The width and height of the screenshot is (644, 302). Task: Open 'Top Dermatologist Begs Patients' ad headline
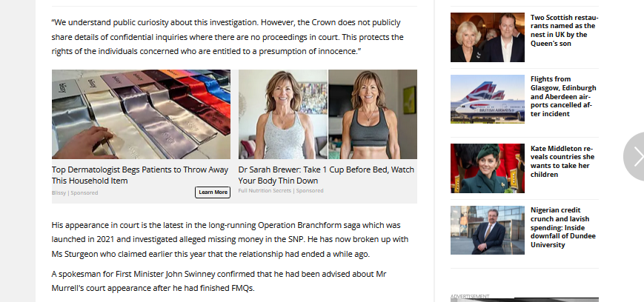tap(140, 175)
